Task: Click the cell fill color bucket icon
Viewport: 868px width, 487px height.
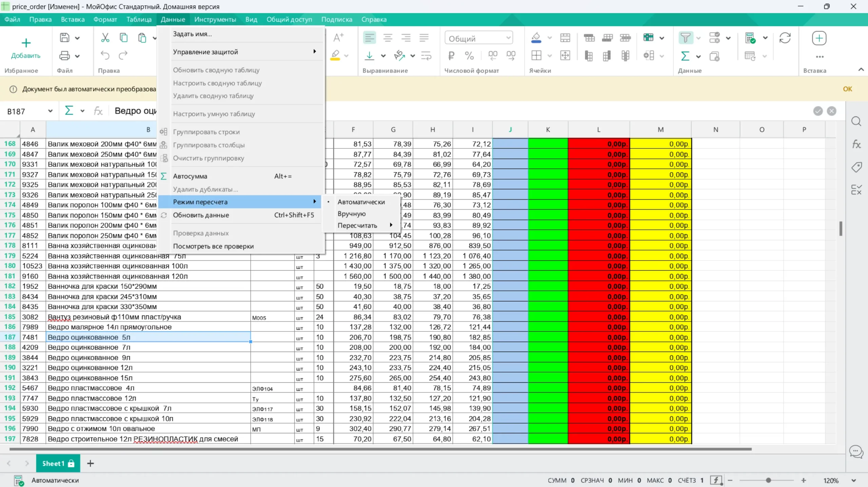Action: point(536,38)
